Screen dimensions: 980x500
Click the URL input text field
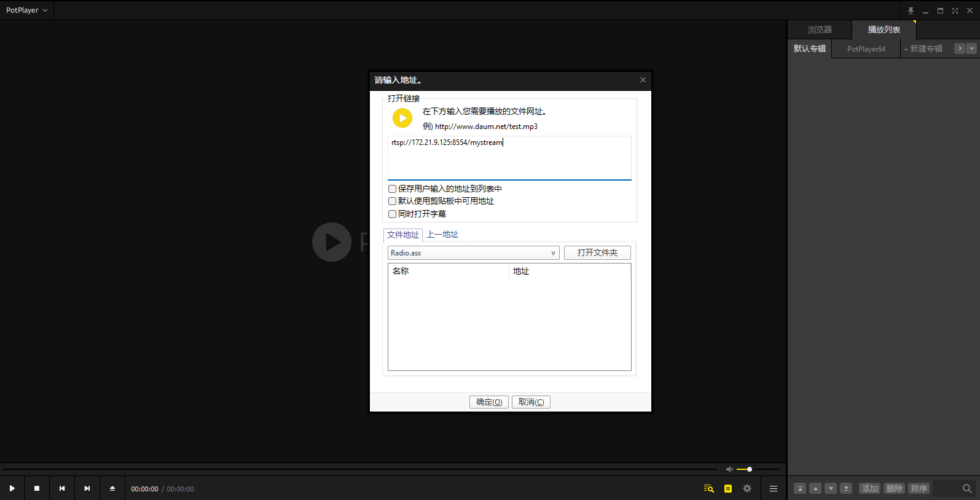[x=509, y=158]
